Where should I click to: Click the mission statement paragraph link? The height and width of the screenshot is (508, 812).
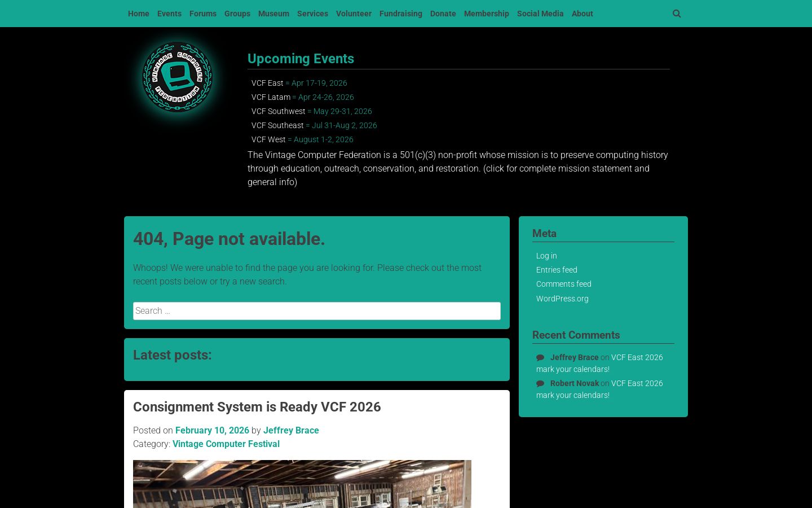457,168
